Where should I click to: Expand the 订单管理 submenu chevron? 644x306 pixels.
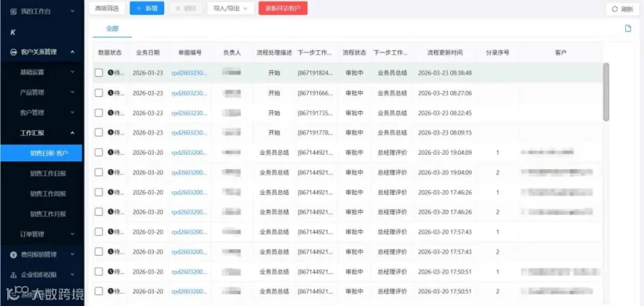[x=72, y=234]
